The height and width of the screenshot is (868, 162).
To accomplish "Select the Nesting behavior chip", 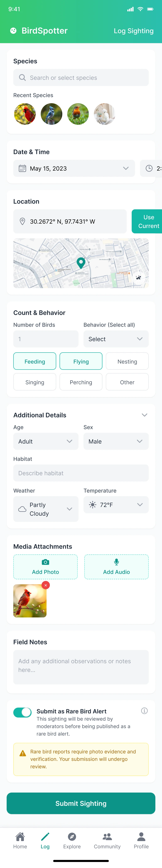I will pos(127,361).
